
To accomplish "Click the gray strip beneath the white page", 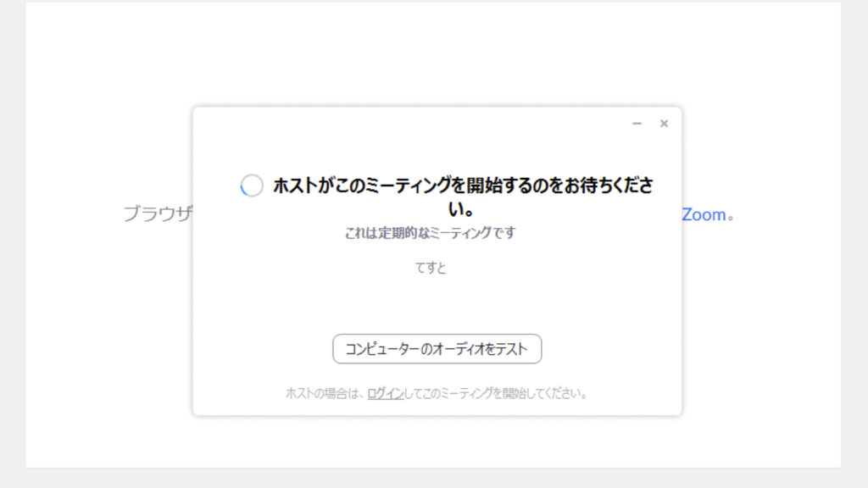I will point(434,478).
